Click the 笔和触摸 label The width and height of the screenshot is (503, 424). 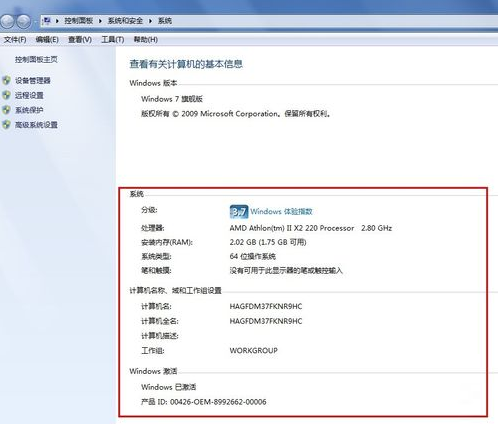pos(156,270)
